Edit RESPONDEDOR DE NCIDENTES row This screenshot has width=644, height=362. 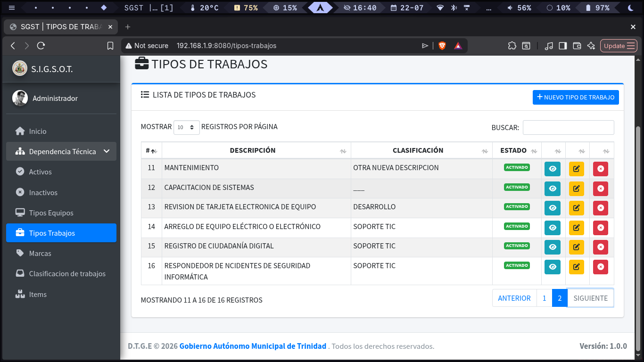point(576,267)
